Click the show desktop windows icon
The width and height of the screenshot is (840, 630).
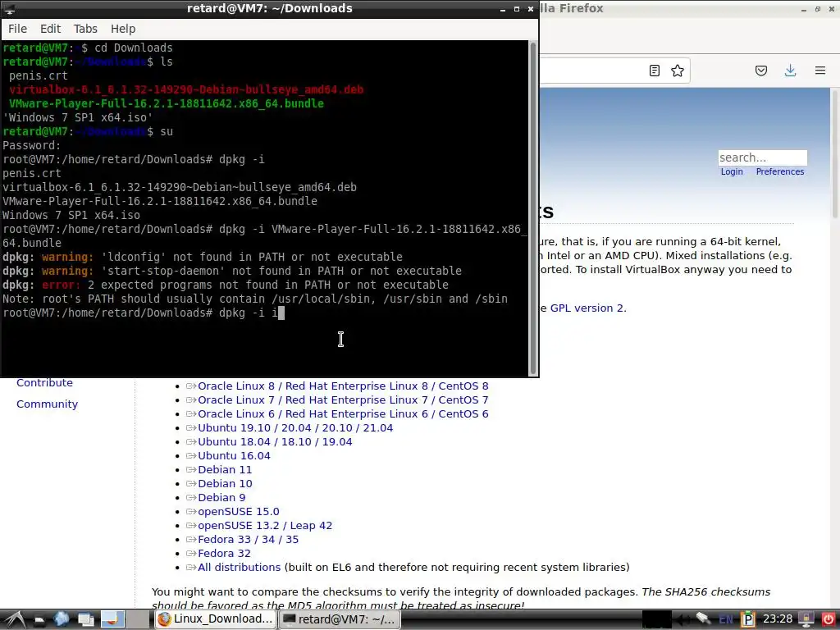click(85, 619)
